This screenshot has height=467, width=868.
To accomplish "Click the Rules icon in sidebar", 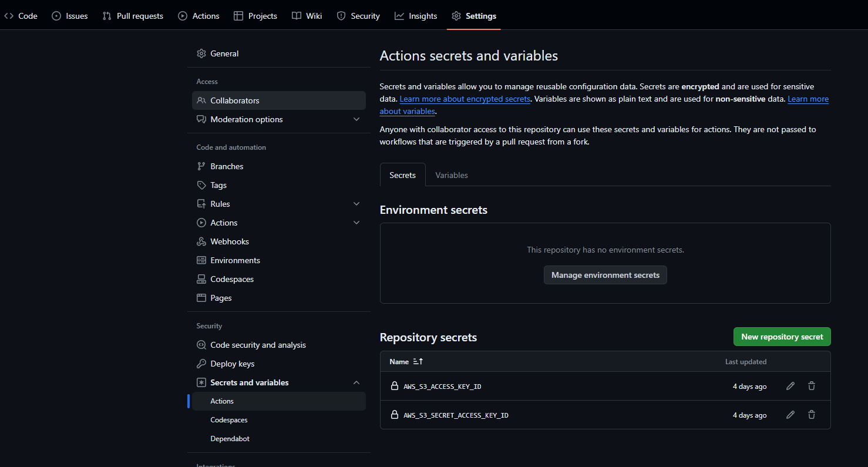I will pos(201,204).
